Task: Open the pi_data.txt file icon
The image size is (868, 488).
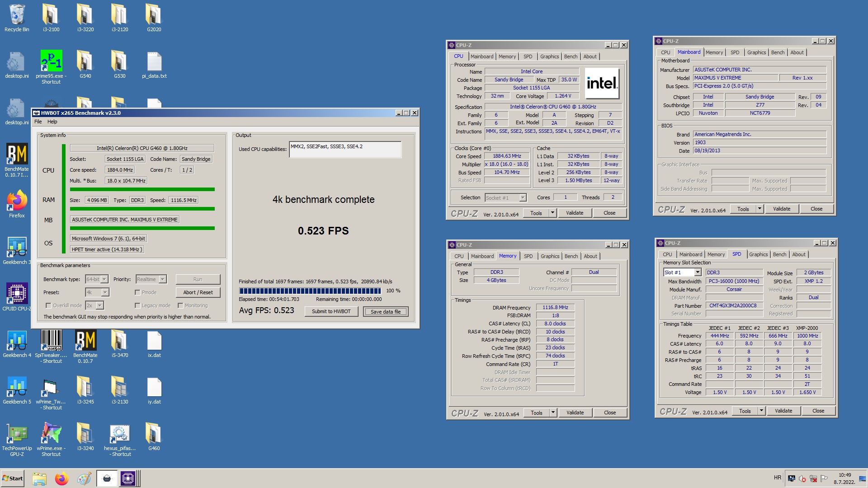Action: point(154,65)
